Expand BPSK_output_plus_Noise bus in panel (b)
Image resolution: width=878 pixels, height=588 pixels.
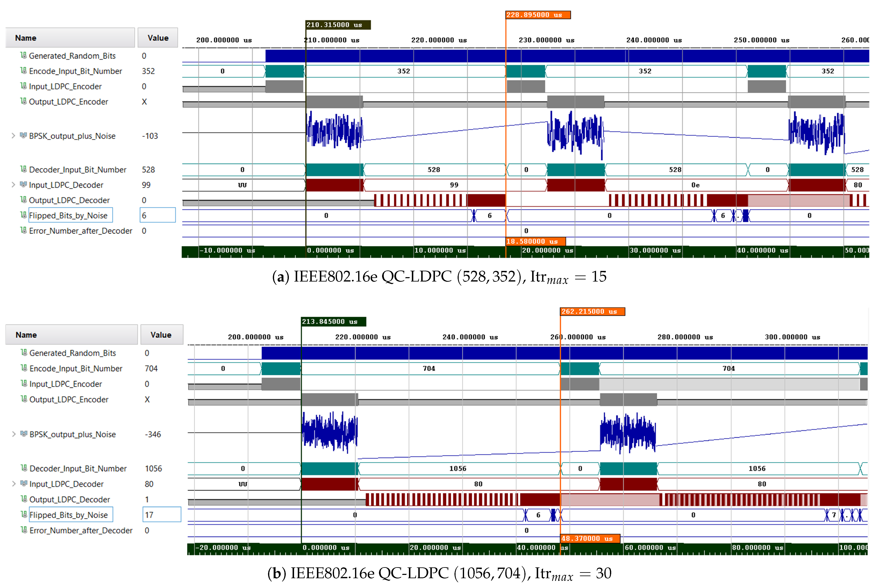pos(14,434)
